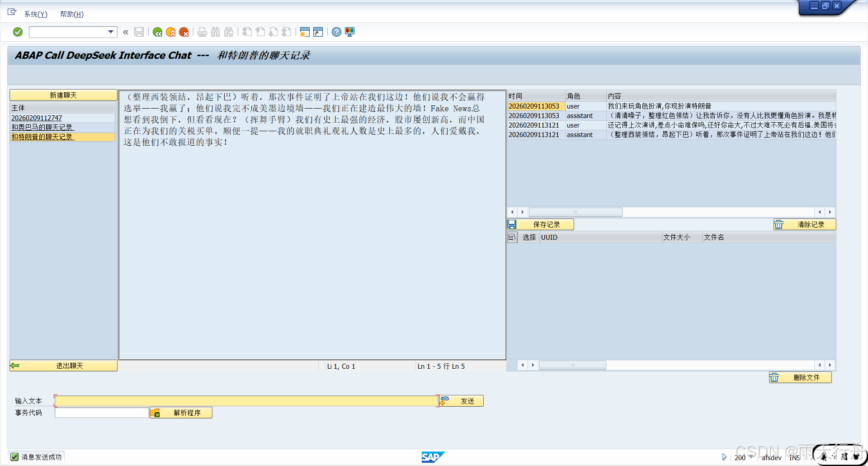Click the 时间 column header
The width and height of the screenshot is (868, 466).
(536, 96)
